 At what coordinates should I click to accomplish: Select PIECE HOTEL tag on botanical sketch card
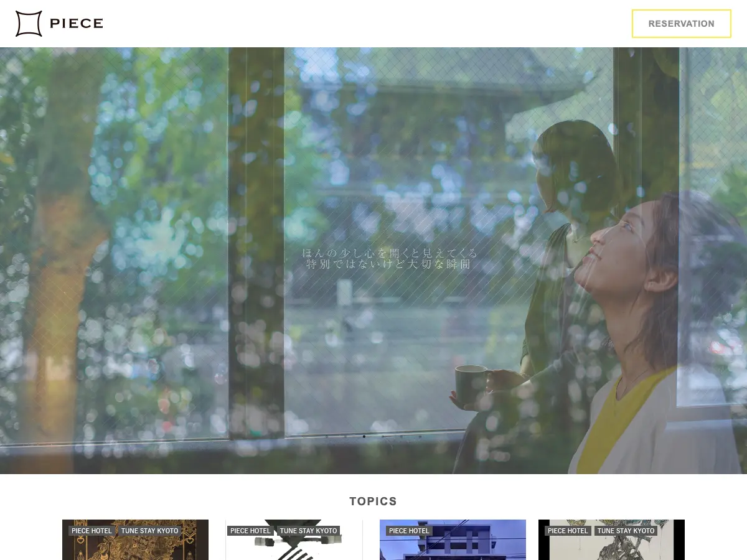click(x=568, y=531)
